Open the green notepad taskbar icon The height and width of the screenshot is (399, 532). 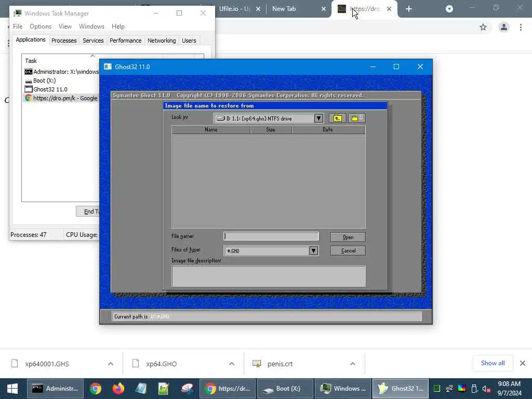click(164, 389)
